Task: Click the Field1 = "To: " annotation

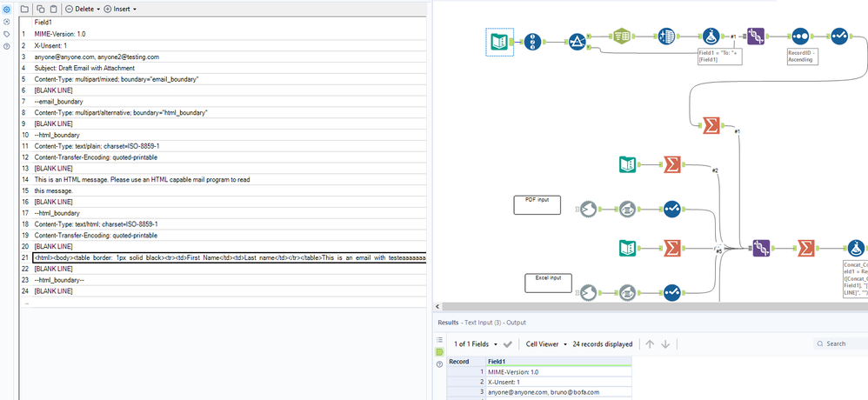Action: click(x=719, y=57)
